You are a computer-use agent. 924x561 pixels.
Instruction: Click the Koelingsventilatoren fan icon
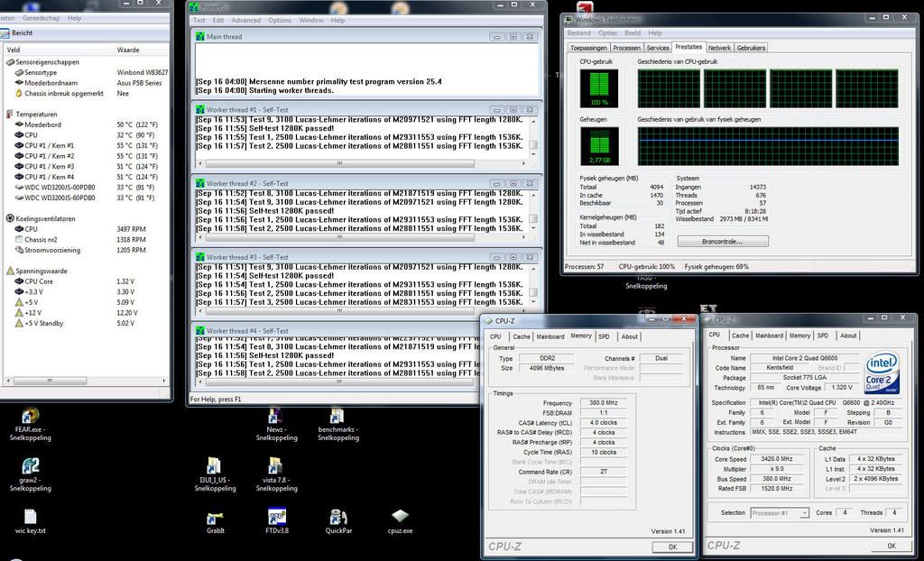10,218
